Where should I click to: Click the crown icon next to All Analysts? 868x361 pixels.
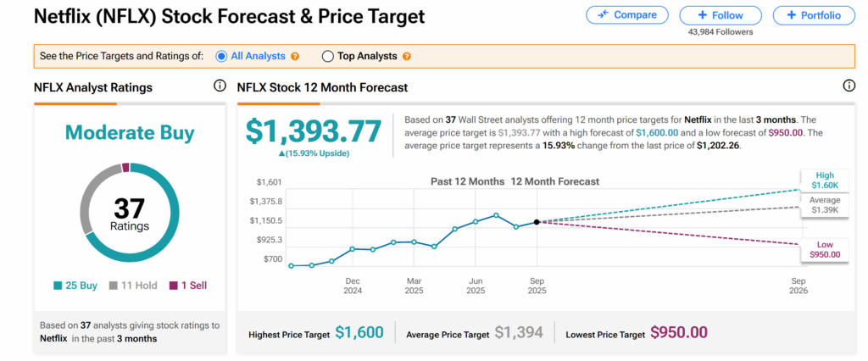295,57
